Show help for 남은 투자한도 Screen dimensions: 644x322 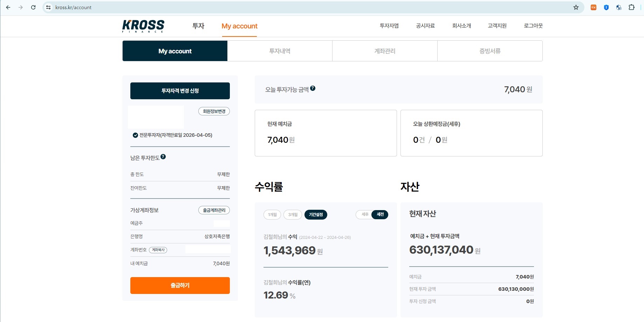click(163, 157)
